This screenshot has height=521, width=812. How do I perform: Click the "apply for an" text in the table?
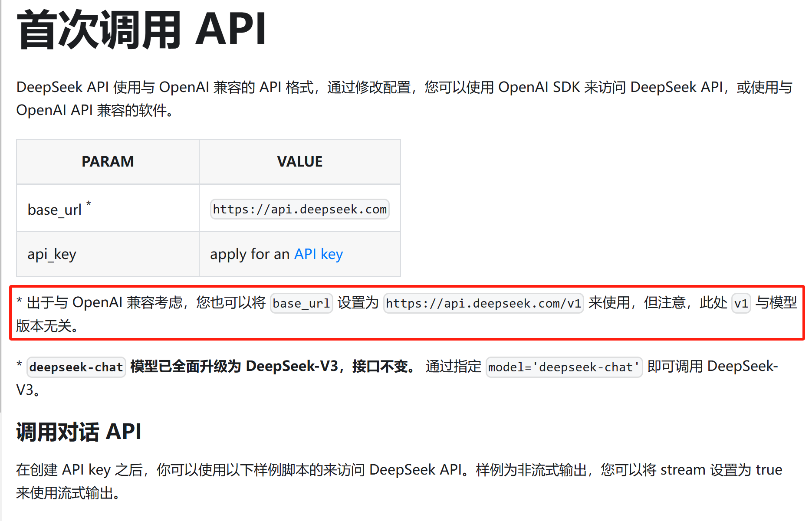point(250,254)
